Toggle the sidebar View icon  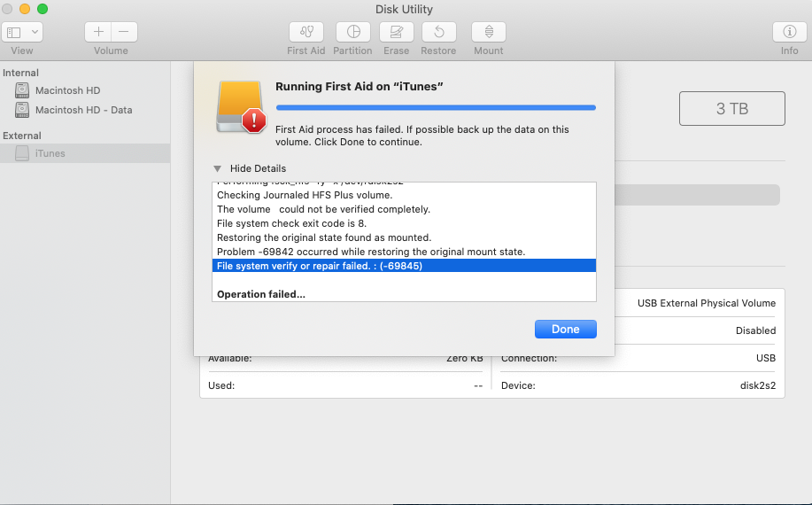pyautogui.click(x=14, y=32)
